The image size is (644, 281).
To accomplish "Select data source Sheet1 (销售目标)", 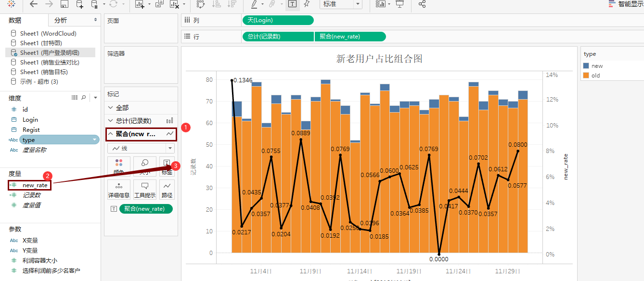I will tap(44, 72).
